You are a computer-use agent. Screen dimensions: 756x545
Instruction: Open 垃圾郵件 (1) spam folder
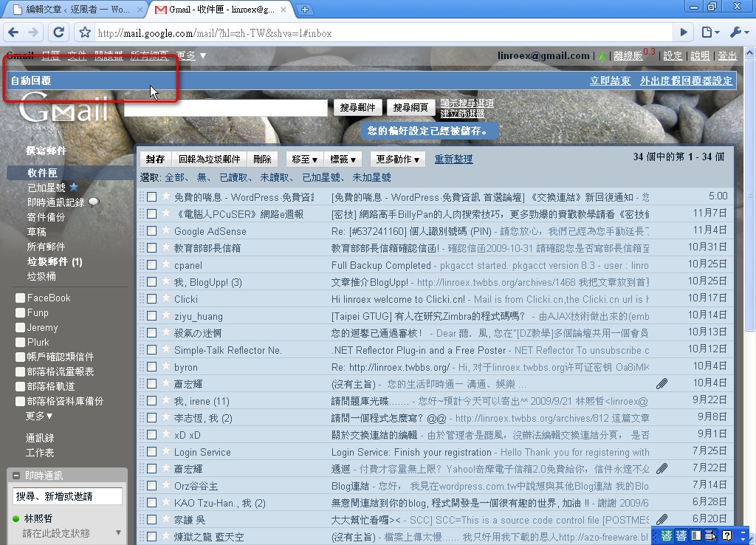pyautogui.click(x=55, y=261)
